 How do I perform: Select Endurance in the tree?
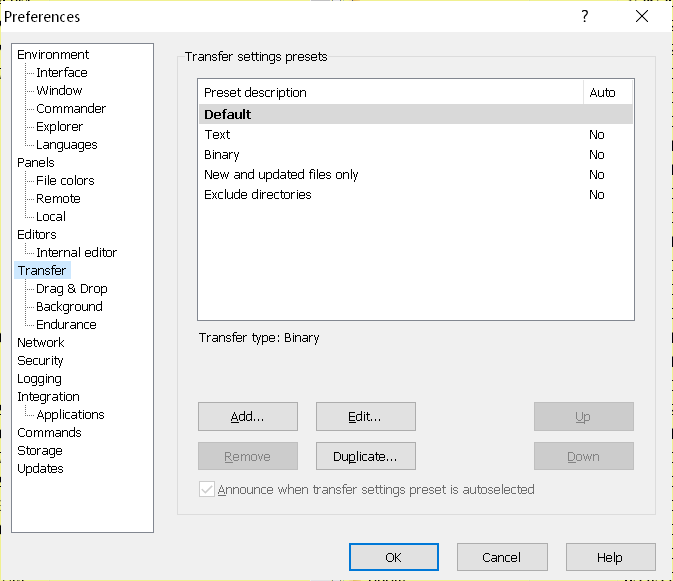(x=66, y=325)
